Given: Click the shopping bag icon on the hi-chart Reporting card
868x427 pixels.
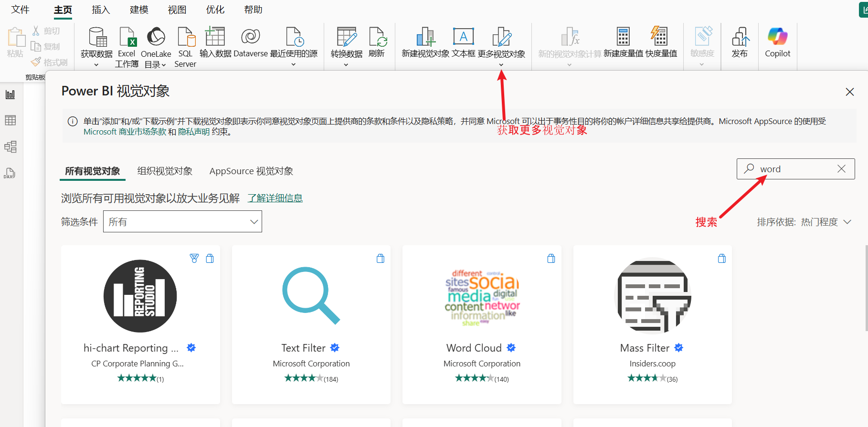Looking at the screenshot, I should click(x=210, y=259).
